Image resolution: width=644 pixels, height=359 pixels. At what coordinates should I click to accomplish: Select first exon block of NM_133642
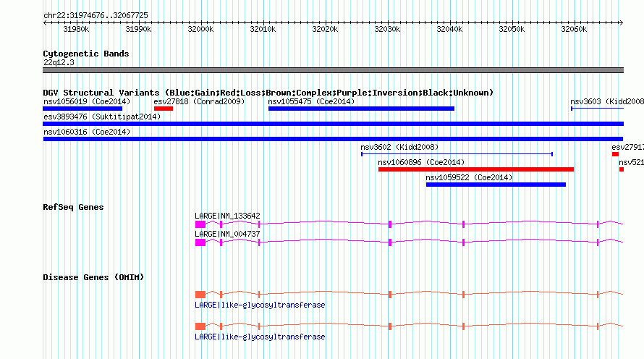click(200, 224)
